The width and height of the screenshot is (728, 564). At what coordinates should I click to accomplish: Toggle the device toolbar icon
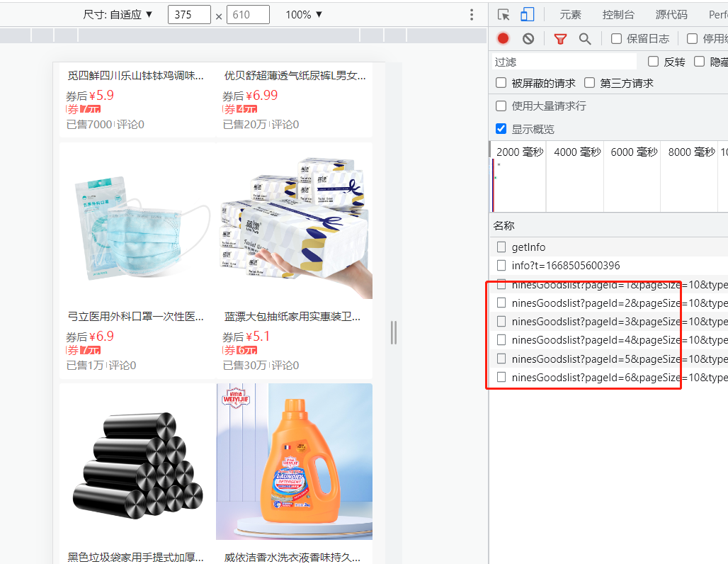point(527,15)
